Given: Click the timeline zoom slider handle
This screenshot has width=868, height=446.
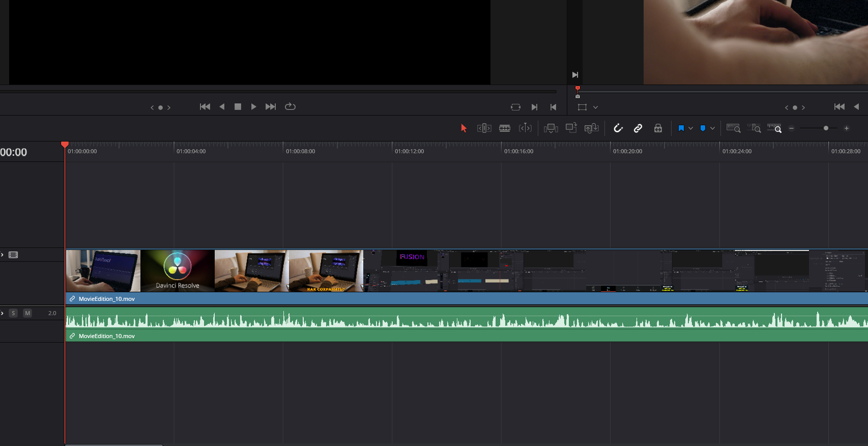Looking at the screenshot, I should point(826,128).
